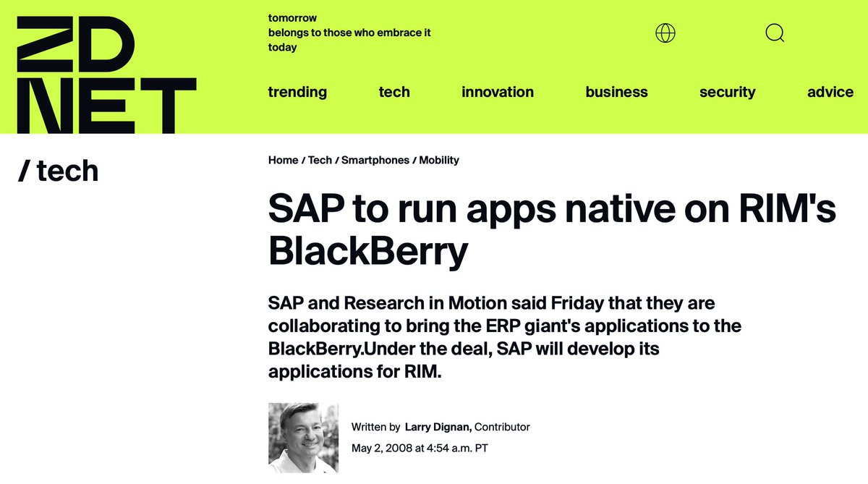
Task: Open the security menu
Action: tap(727, 92)
